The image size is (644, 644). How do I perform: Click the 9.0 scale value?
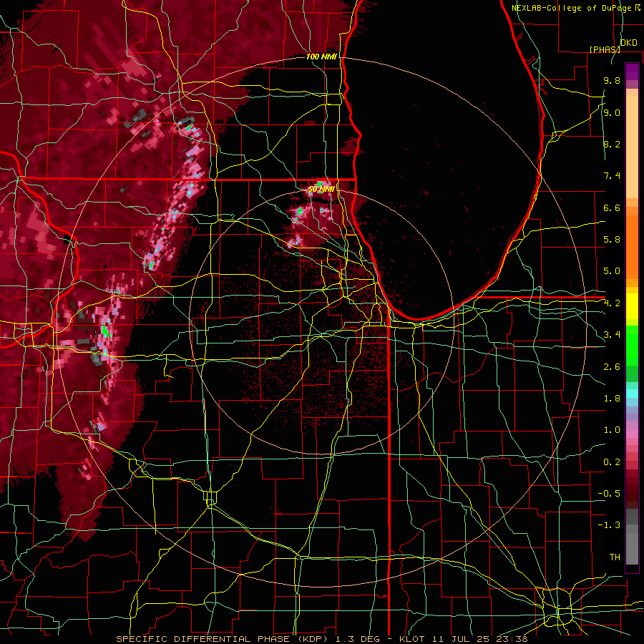(612, 112)
